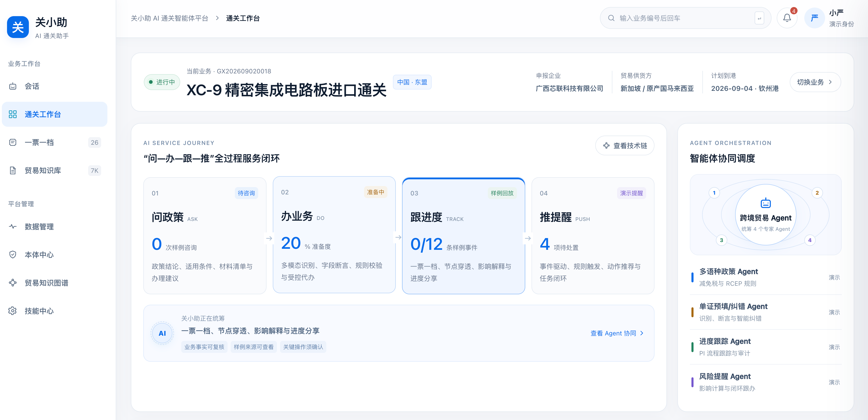The image size is (868, 420).
Task: Click the 样例回放 tag on card 03
Action: tap(502, 193)
